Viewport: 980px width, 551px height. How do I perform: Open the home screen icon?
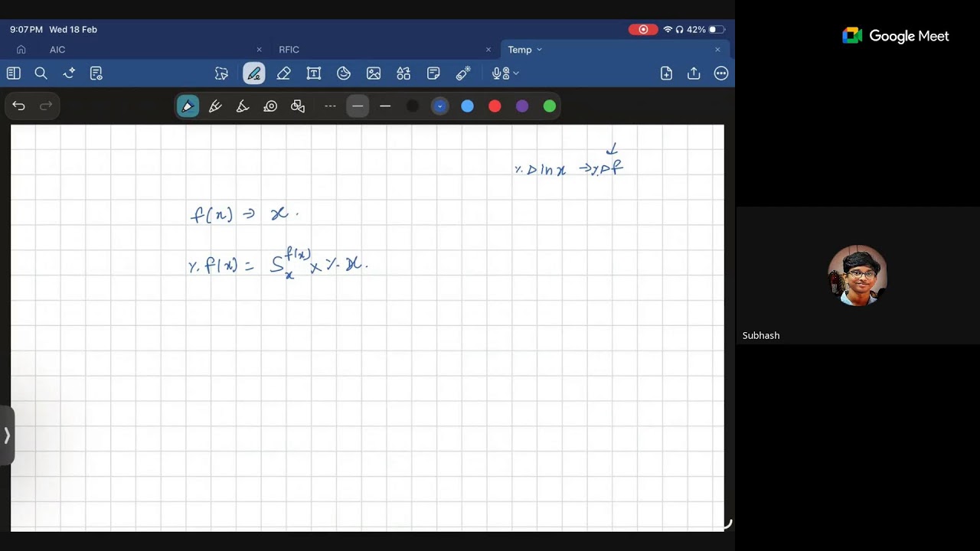point(21,50)
